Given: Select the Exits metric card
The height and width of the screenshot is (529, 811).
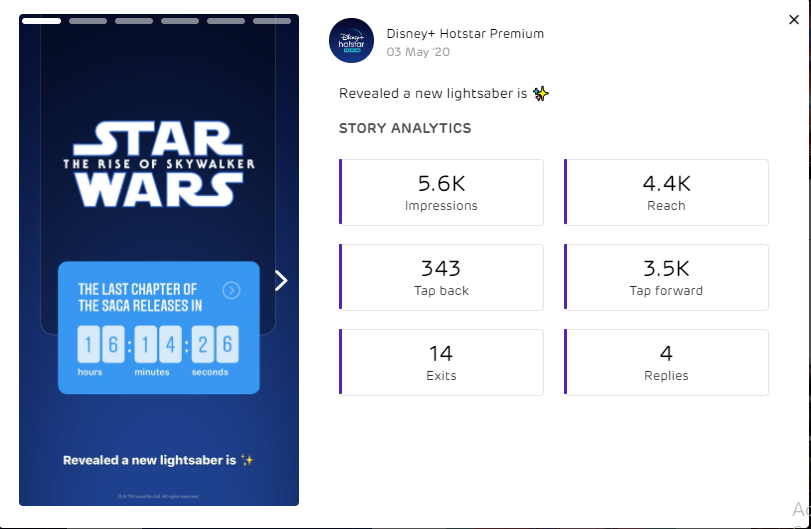Looking at the screenshot, I should 442,362.
